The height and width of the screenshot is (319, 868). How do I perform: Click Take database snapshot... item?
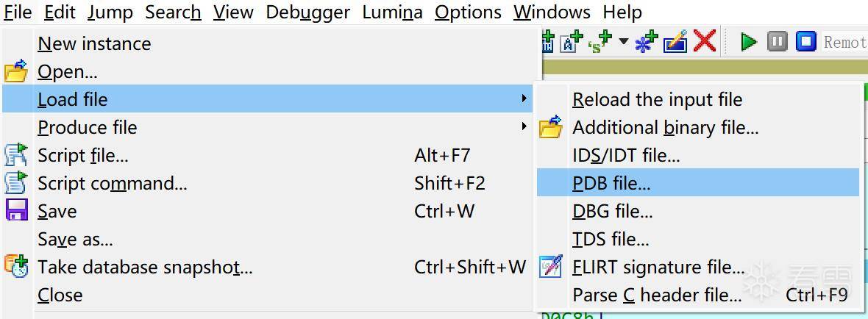pos(145,267)
